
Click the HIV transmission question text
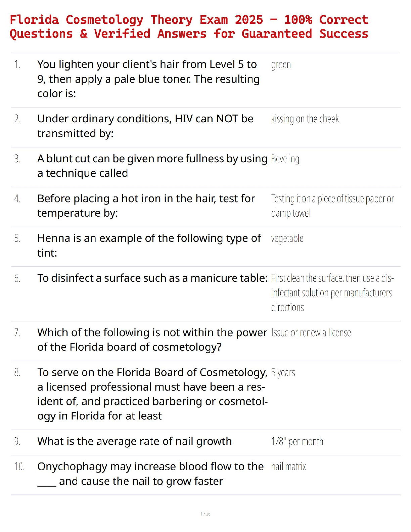click(145, 126)
